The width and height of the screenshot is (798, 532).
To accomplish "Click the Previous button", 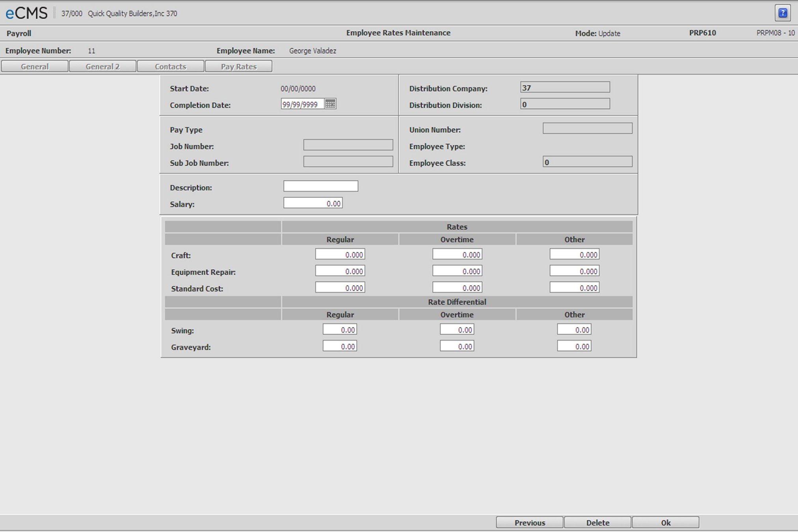I will click(x=530, y=523).
